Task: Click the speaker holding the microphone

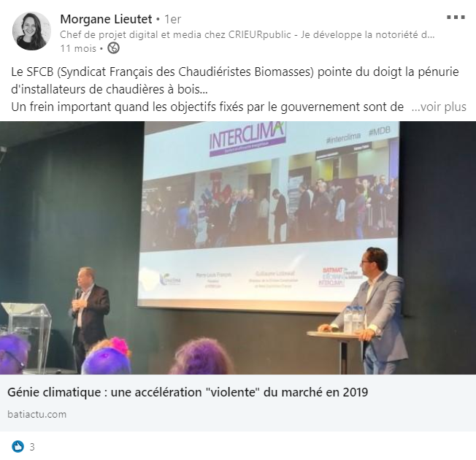Action: pyautogui.click(x=89, y=315)
